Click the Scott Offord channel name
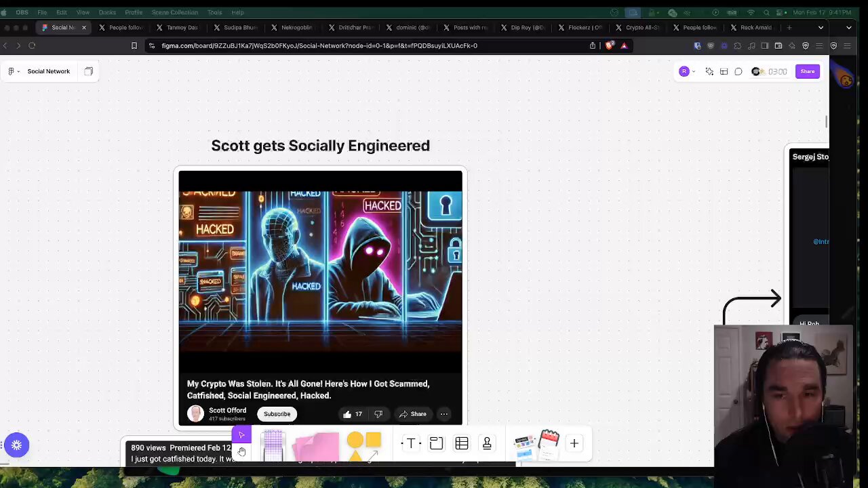The image size is (868, 488). coord(227,410)
